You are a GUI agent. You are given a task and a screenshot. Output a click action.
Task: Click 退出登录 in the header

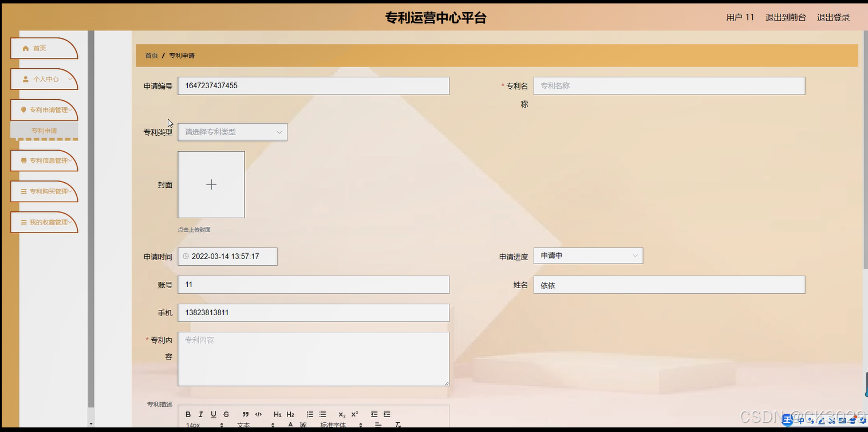click(833, 18)
